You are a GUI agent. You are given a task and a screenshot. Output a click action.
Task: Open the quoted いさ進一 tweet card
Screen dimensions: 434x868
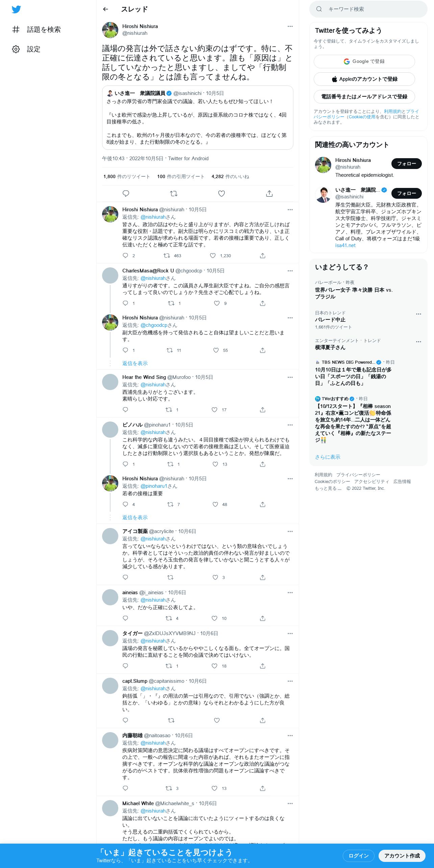(x=198, y=118)
